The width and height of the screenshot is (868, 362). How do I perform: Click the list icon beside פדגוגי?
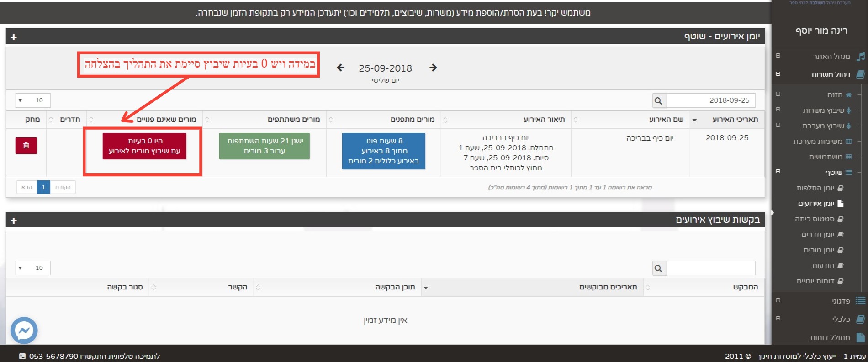coord(861,301)
